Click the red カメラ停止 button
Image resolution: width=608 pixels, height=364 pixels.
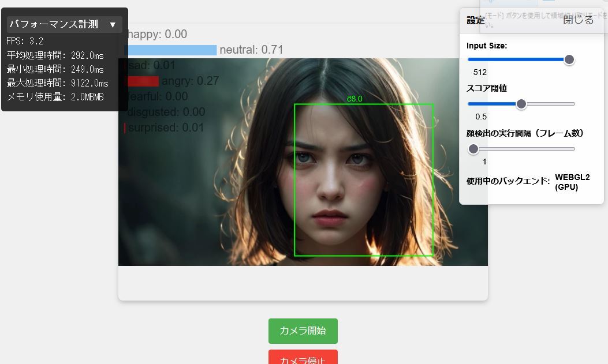tap(303, 357)
